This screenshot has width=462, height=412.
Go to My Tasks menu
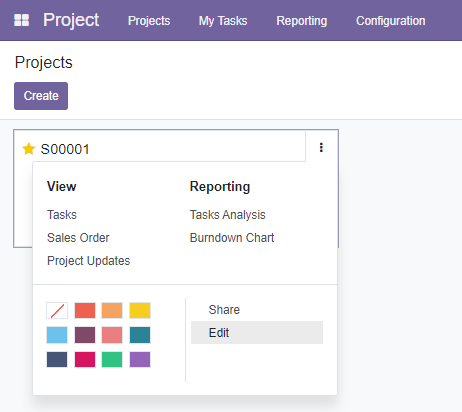click(x=223, y=21)
